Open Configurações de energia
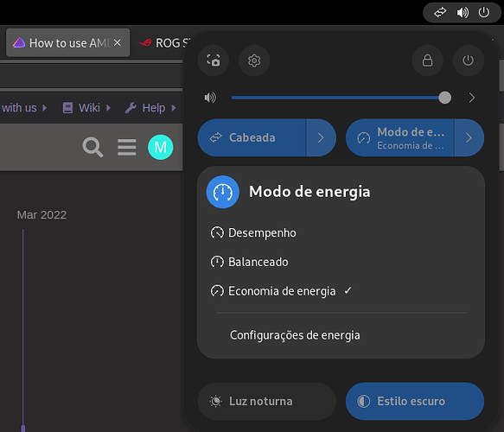Screen dimensions: 504x432 click(x=295, y=335)
